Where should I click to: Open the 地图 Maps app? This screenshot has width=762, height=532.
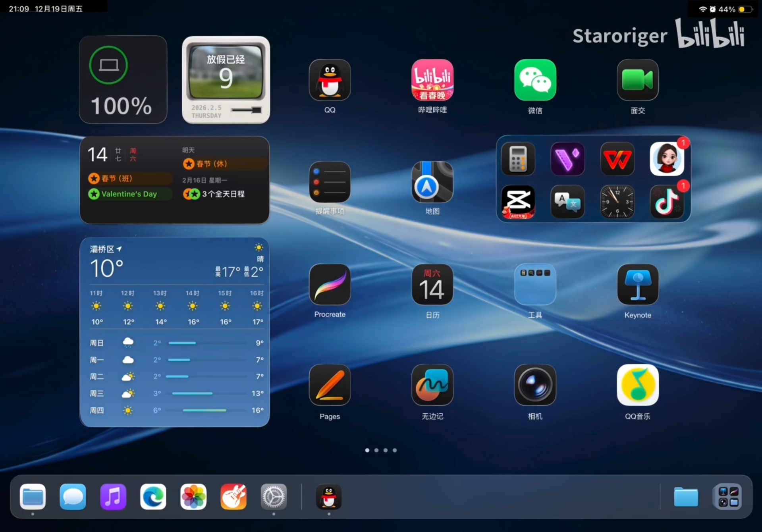pyautogui.click(x=432, y=182)
